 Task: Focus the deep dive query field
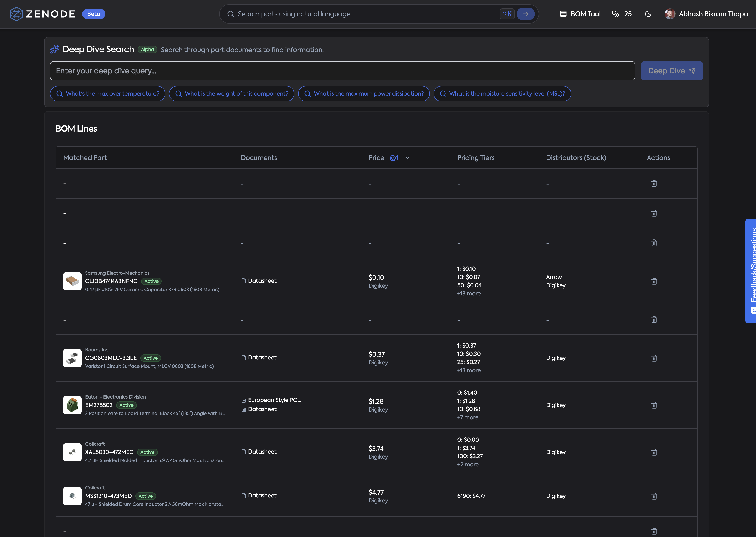342,71
